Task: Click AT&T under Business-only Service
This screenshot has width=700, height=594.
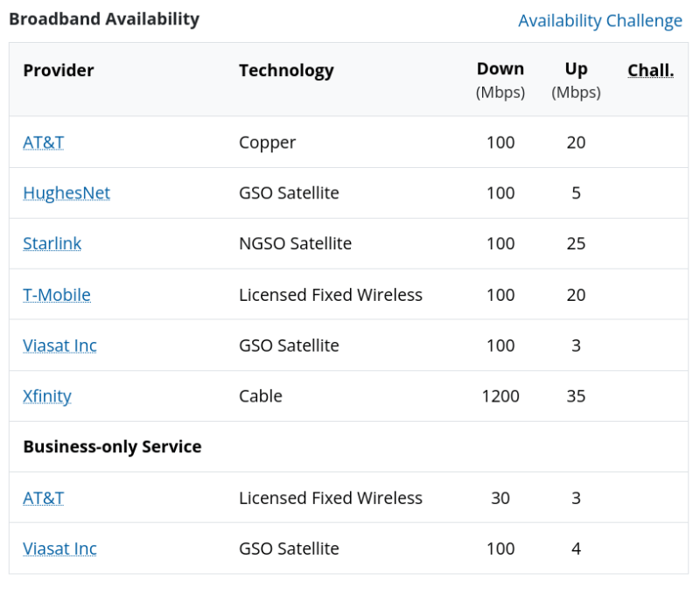Action: point(43,498)
